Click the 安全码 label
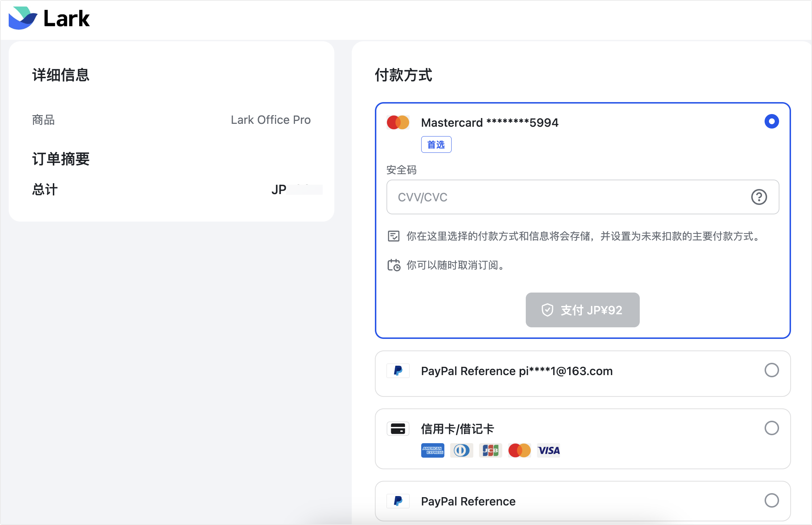812x525 pixels. pyautogui.click(x=401, y=170)
